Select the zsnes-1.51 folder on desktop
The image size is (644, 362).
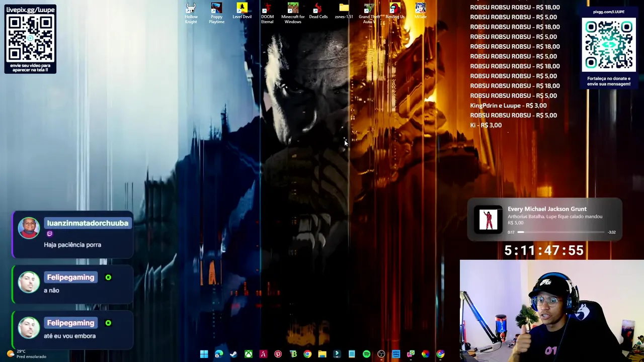click(344, 11)
